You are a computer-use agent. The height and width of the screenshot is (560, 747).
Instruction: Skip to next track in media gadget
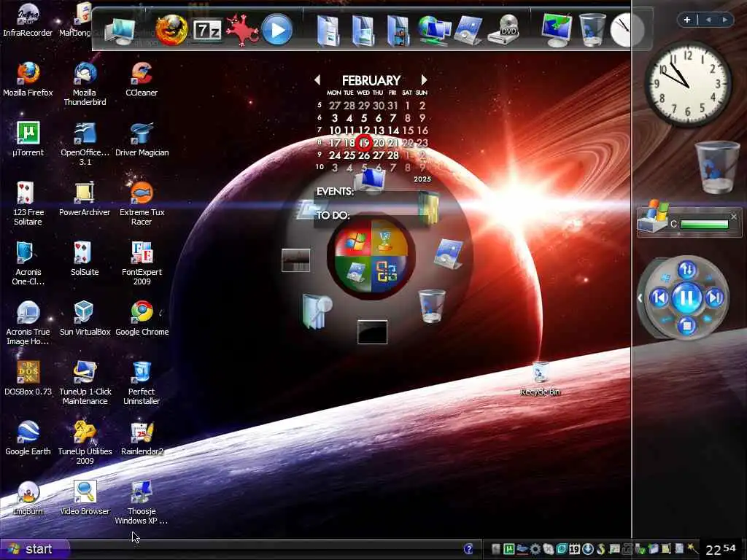point(714,298)
